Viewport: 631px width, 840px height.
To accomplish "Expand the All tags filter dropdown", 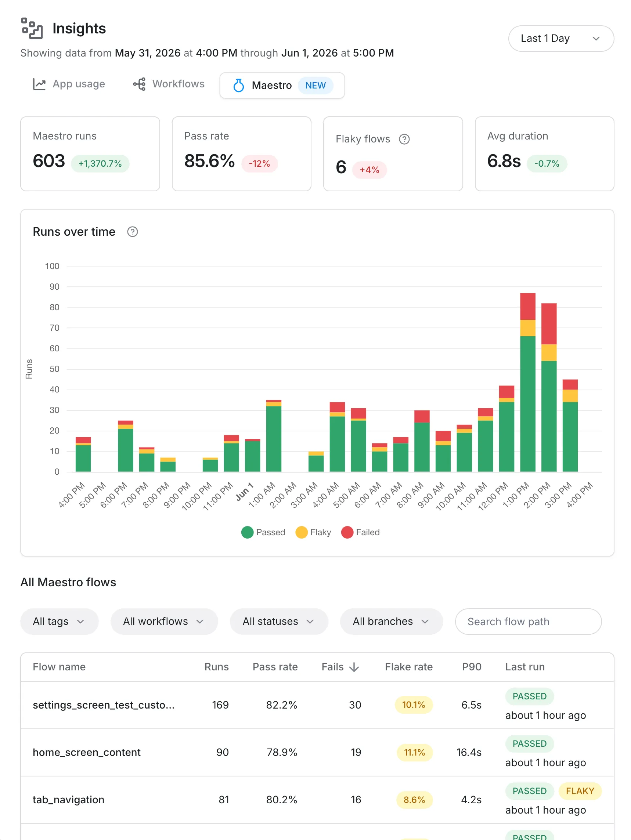I will pos(59,622).
